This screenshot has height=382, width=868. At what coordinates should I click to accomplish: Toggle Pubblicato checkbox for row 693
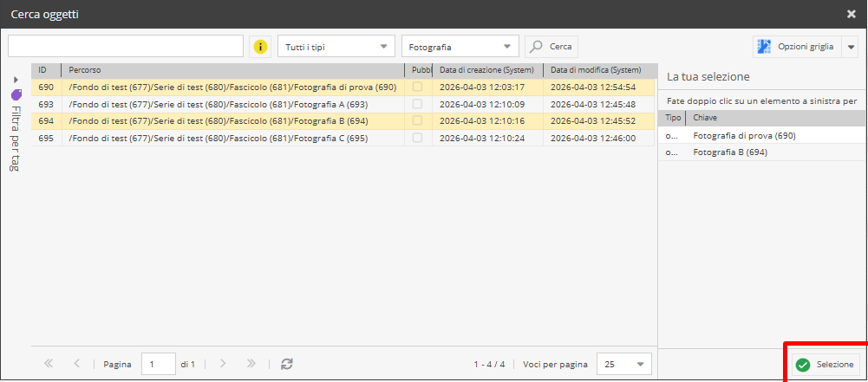pos(417,104)
